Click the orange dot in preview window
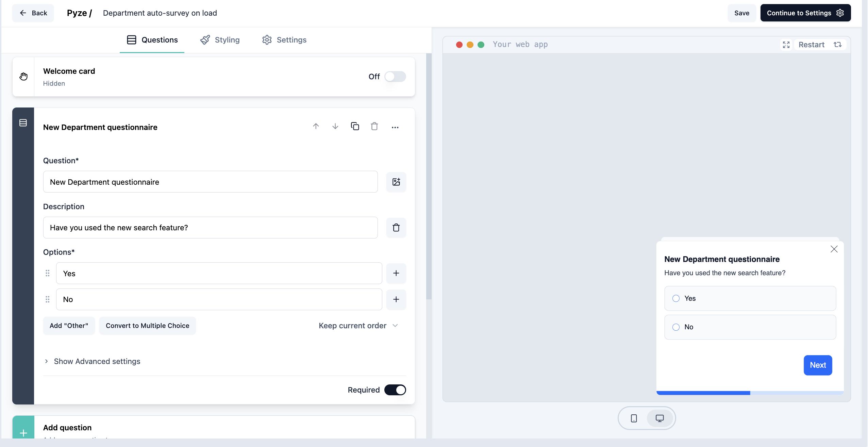 click(470, 45)
